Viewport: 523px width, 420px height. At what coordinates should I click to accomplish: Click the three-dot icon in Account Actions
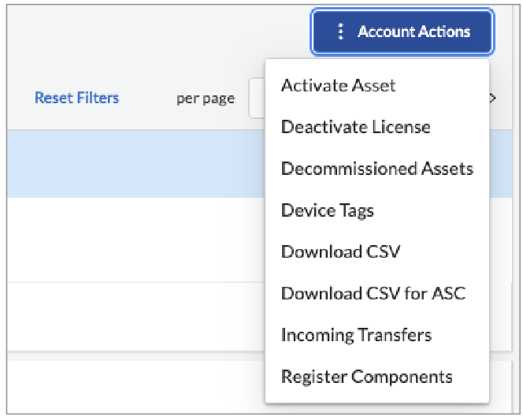click(340, 32)
